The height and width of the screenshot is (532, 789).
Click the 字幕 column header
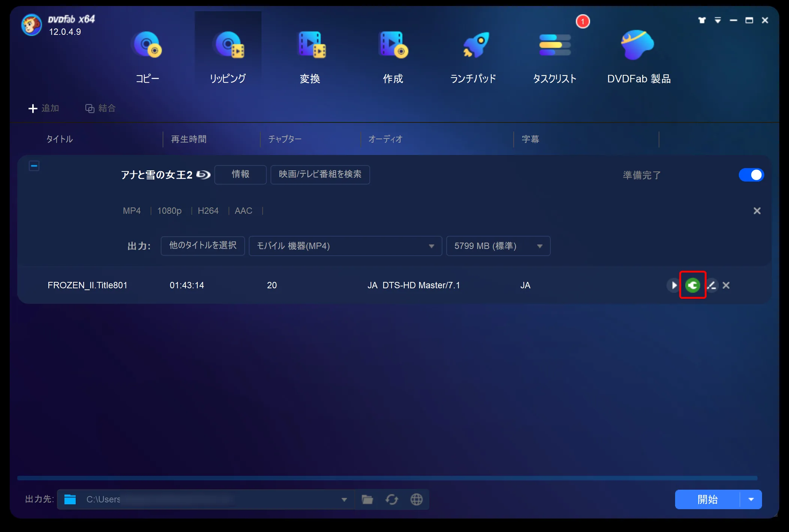530,139
